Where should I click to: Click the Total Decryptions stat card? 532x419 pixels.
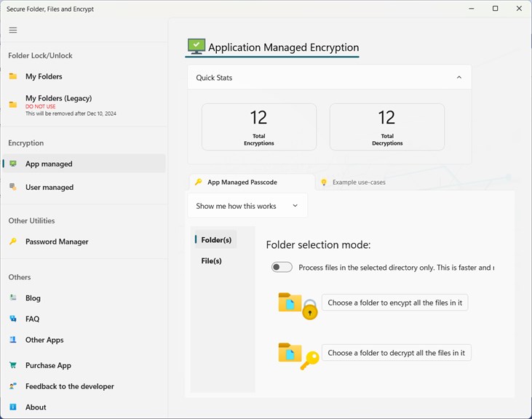point(387,127)
